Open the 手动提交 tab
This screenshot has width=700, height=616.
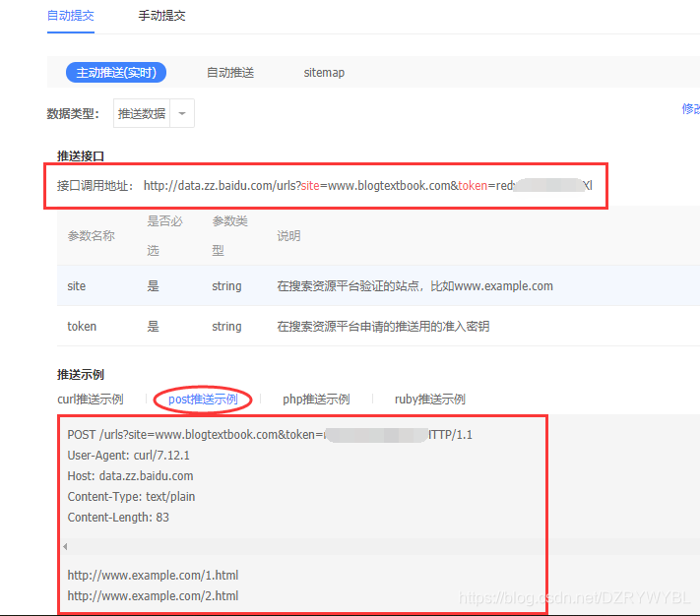pyautogui.click(x=161, y=16)
